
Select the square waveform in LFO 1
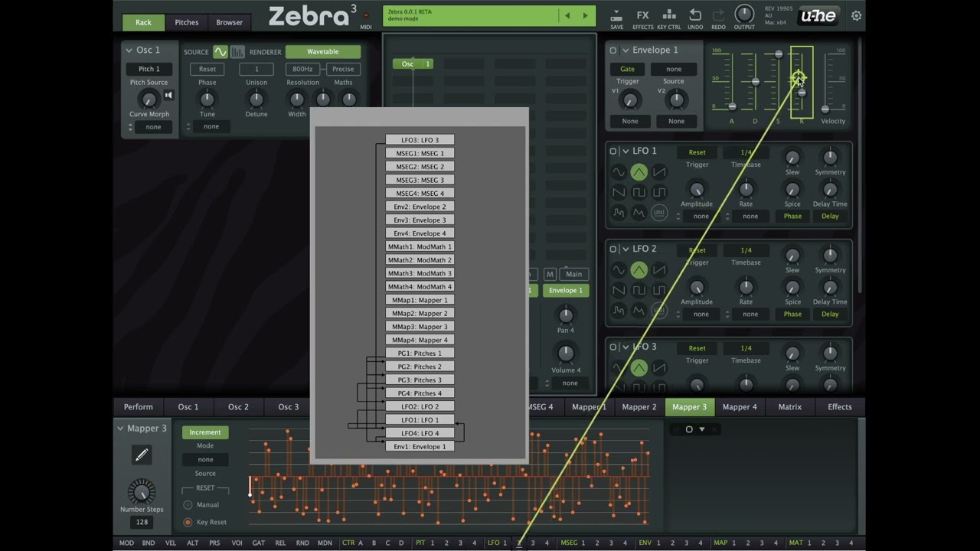click(639, 192)
